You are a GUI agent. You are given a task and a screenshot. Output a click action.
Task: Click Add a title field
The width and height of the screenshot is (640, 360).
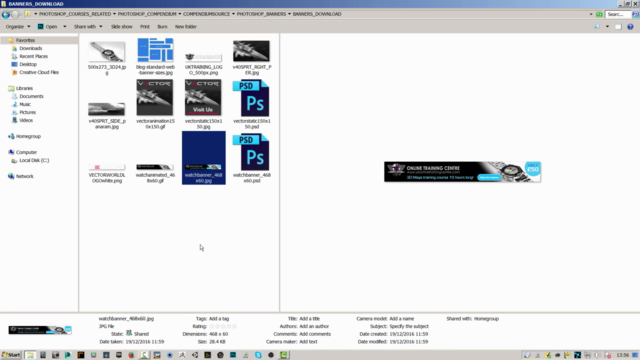309,319
